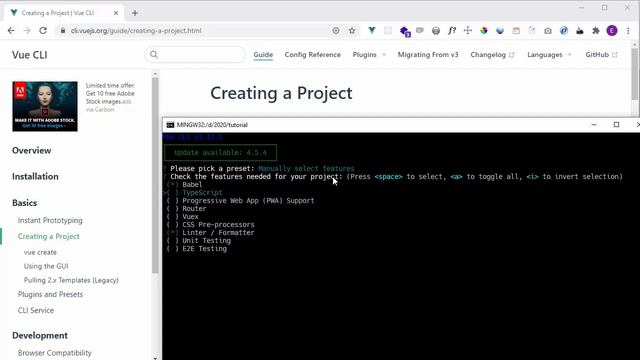Expand the Plugins dropdown in navbar
Image resolution: width=640 pixels, height=360 pixels.
[x=369, y=55]
